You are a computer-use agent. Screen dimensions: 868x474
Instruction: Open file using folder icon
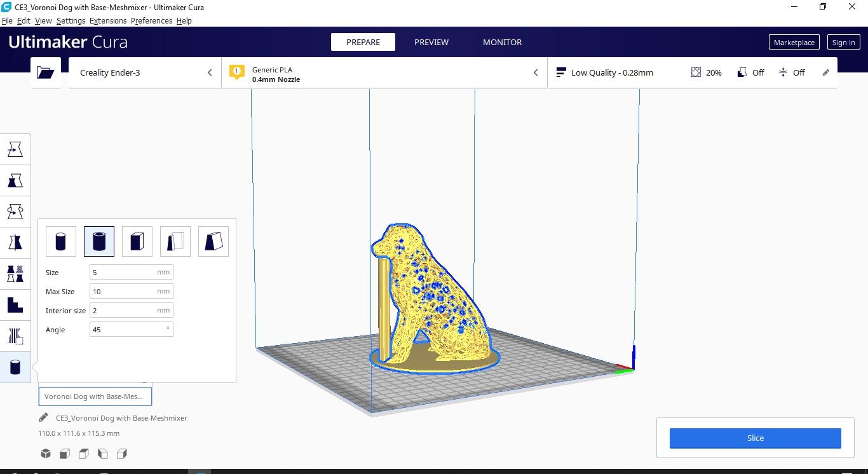[46, 72]
